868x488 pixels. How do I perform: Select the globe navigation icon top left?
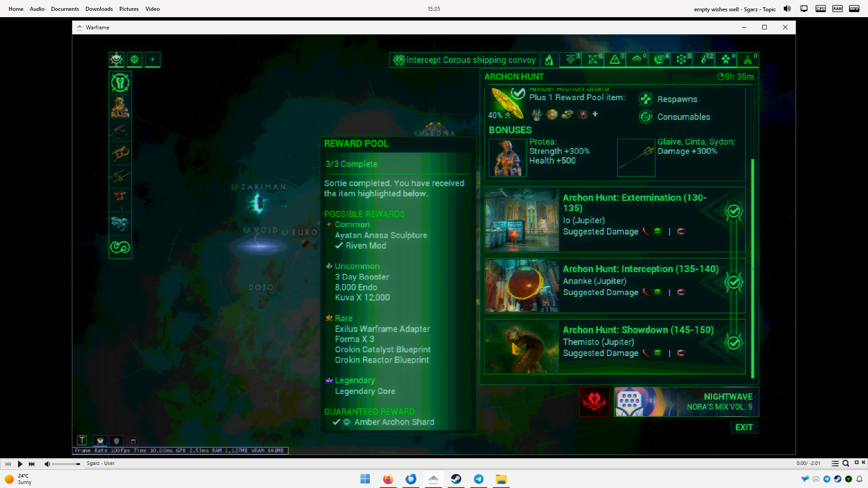tap(135, 60)
